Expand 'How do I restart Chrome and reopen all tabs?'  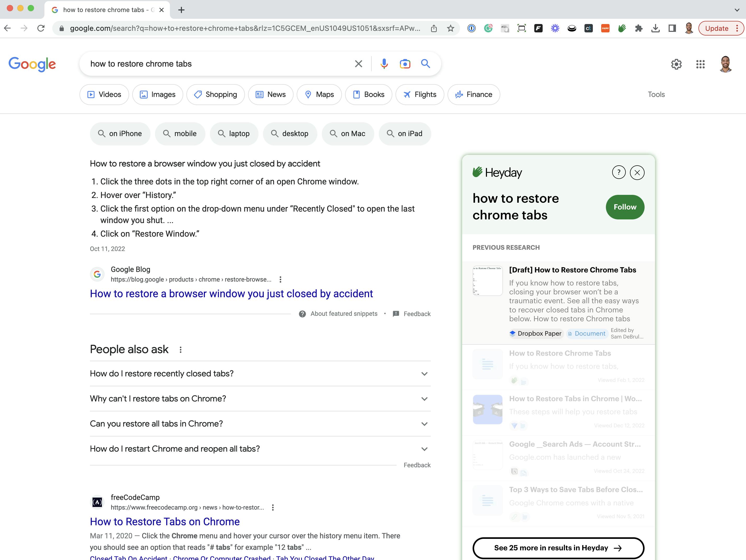[260, 449]
